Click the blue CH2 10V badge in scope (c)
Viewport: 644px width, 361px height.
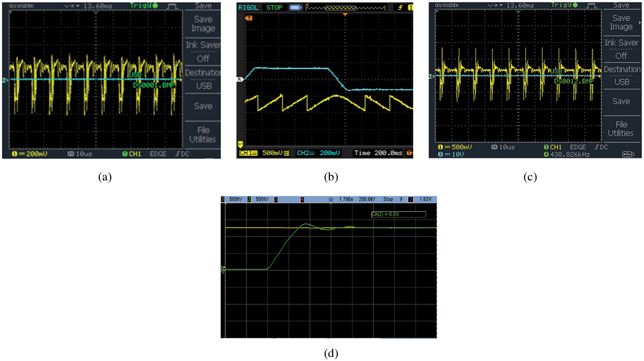tap(440, 154)
